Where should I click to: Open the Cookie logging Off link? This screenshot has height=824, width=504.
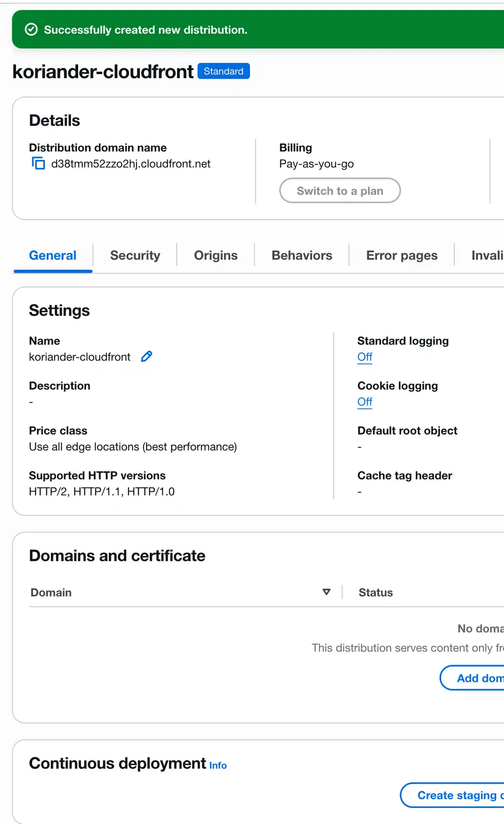(365, 402)
